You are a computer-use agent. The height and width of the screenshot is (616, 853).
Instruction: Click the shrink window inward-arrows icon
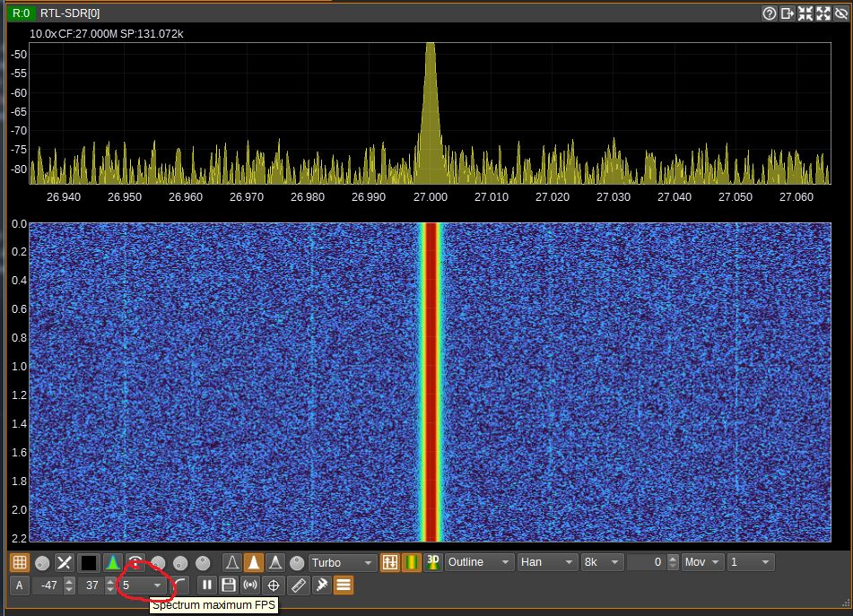coord(805,13)
